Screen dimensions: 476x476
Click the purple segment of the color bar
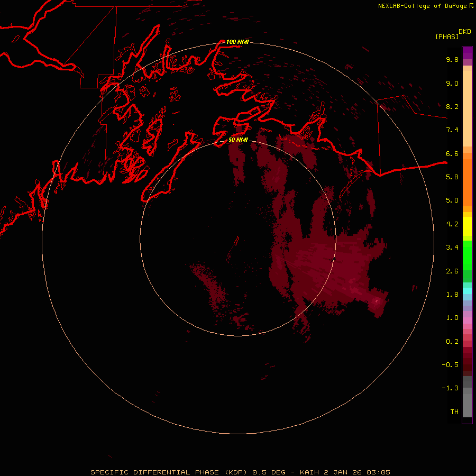[x=467, y=53]
